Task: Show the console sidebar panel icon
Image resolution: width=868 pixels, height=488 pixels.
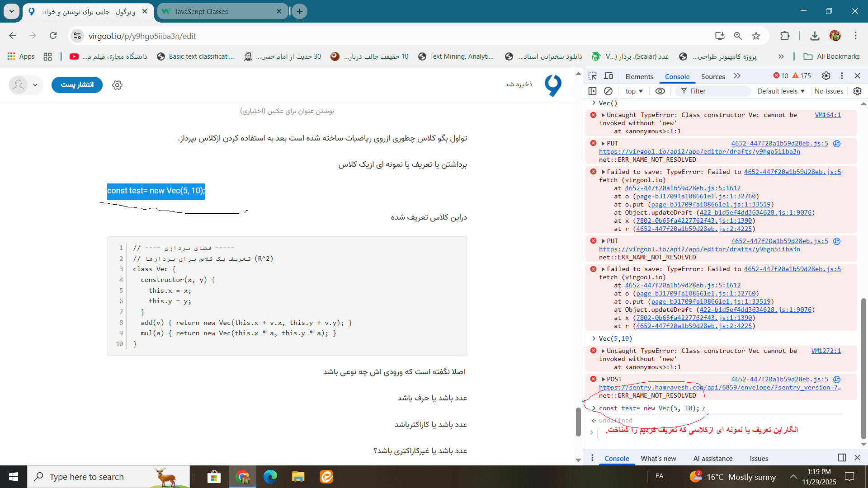Action: click(x=592, y=91)
